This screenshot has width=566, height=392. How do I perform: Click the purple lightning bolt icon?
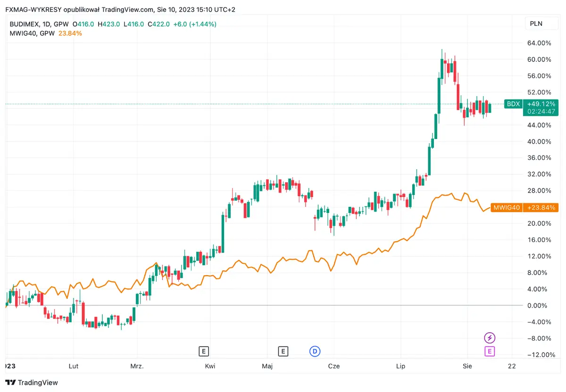click(x=490, y=338)
